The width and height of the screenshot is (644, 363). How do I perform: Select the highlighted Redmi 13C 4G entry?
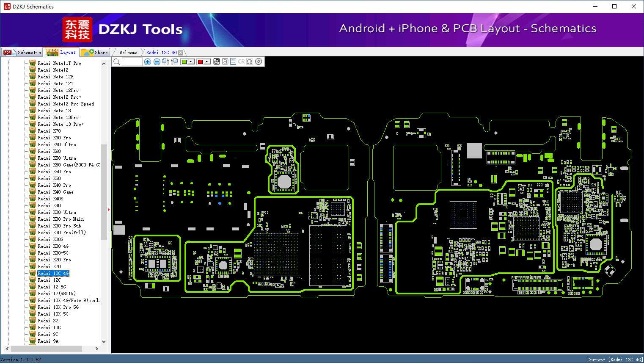click(x=53, y=273)
